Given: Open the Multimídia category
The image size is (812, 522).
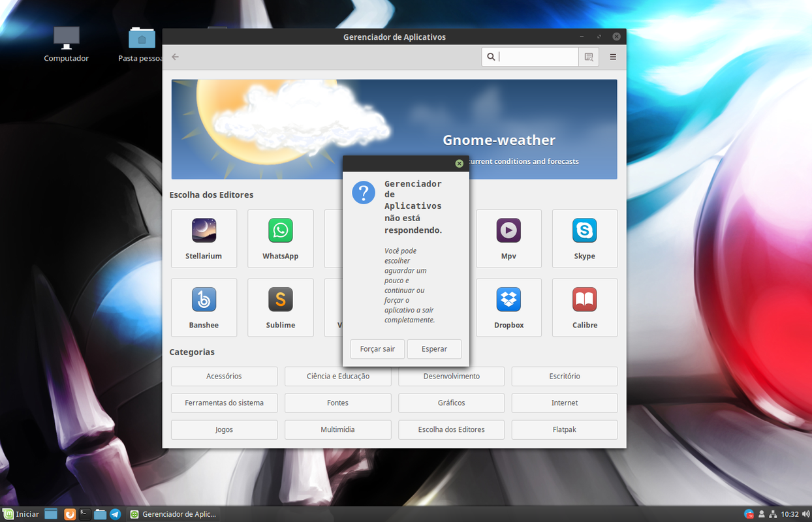Looking at the screenshot, I should 338,430.
